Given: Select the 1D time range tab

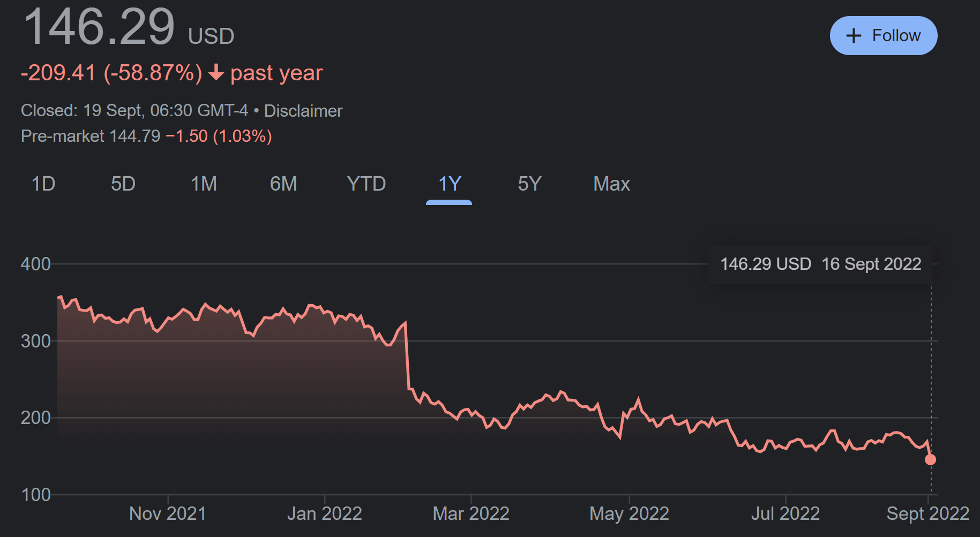Looking at the screenshot, I should coord(43,184).
